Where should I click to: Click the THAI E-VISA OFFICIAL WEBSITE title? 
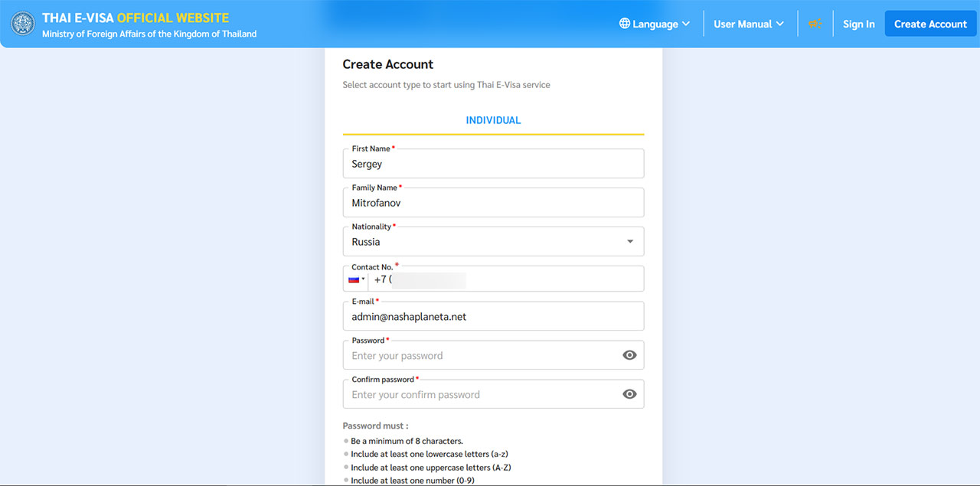pyautogui.click(x=136, y=18)
